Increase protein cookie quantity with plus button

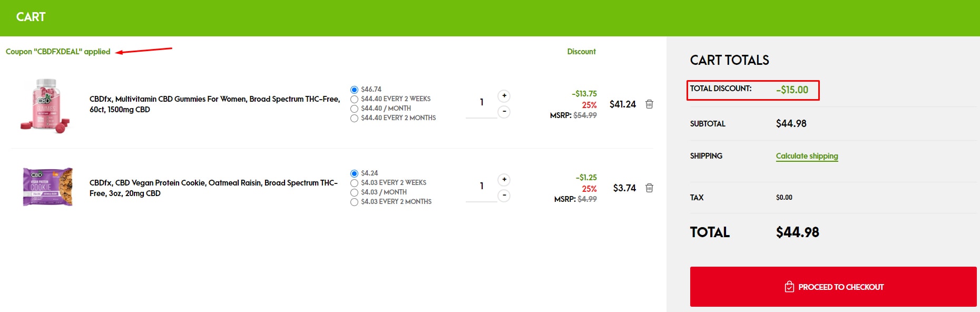pyautogui.click(x=504, y=180)
